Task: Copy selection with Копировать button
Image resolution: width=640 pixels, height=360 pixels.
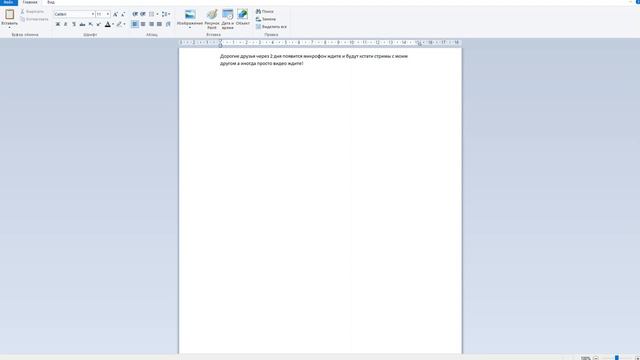Action: tap(34, 19)
